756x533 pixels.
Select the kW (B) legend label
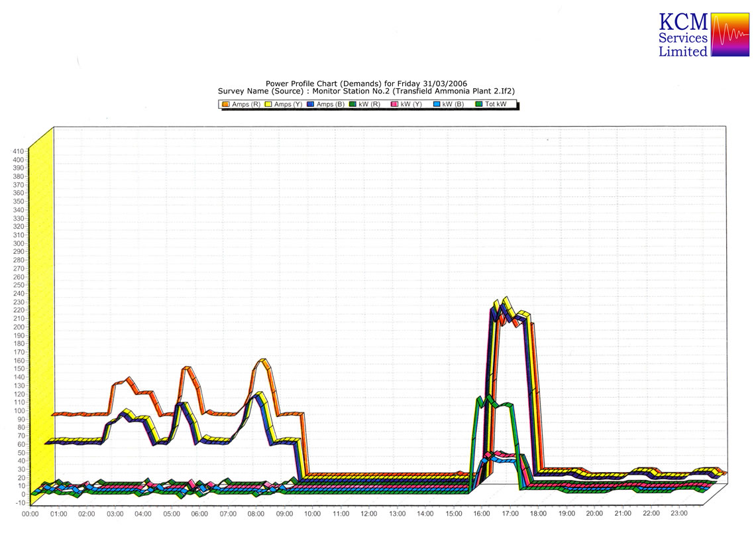click(x=453, y=104)
